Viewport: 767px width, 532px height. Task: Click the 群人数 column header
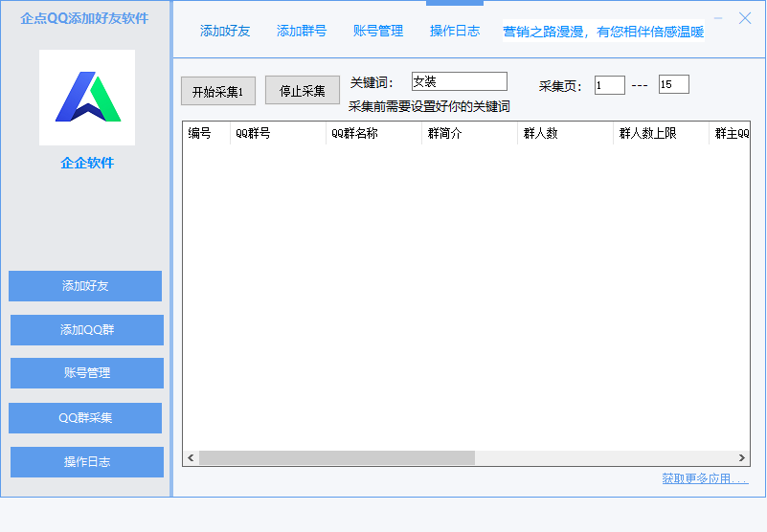click(566, 133)
